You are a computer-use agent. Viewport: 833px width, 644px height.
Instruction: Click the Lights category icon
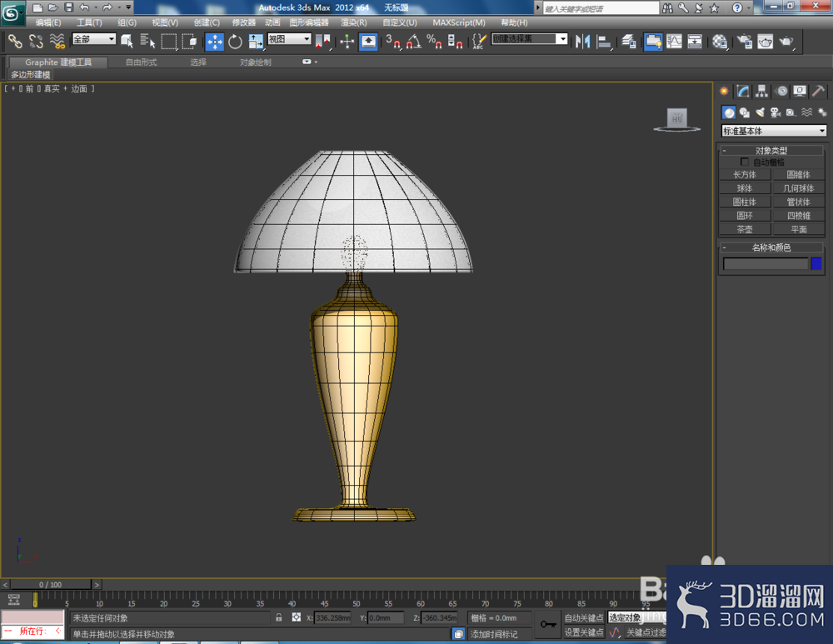point(761,112)
